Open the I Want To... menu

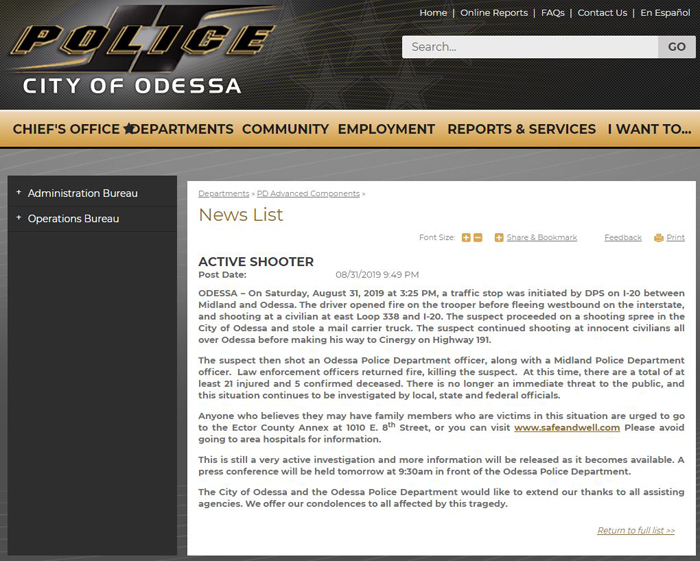click(649, 129)
